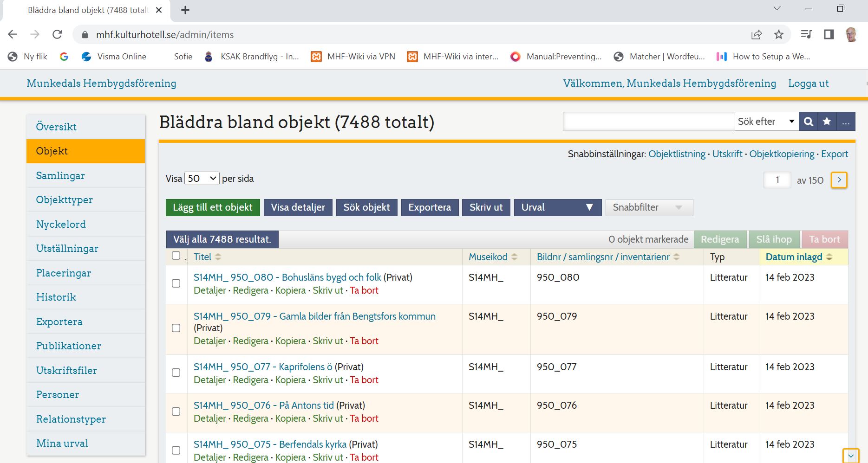Open MHF-Wiki via VPN bookmark
The height and width of the screenshot is (463, 868).
(353, 57)
